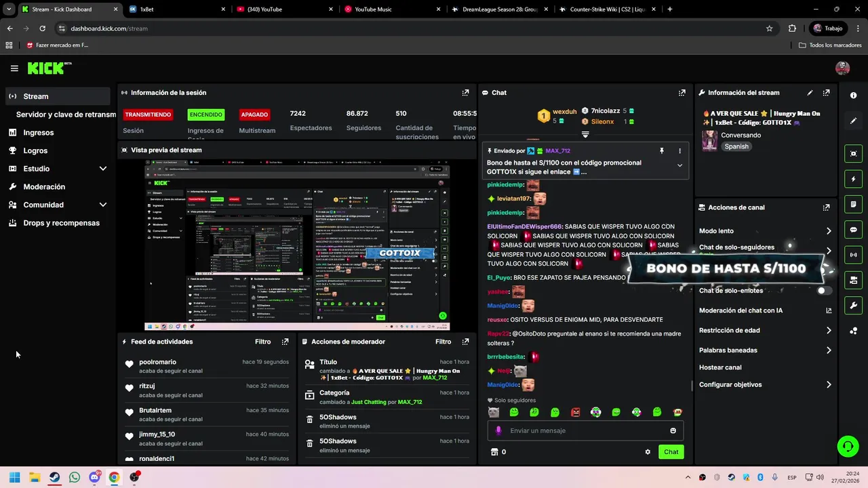Open Servidor y clave de retransmisión sidebar item

pyautogui.click(x=66, y=115)
